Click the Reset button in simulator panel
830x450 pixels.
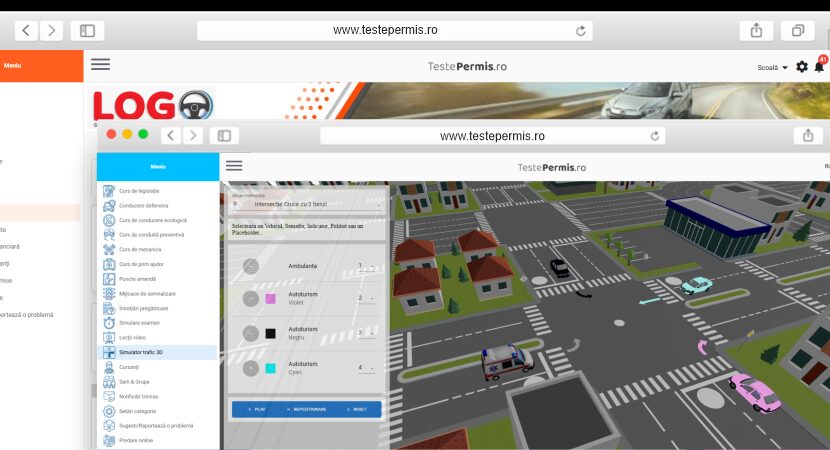[356, 409]
